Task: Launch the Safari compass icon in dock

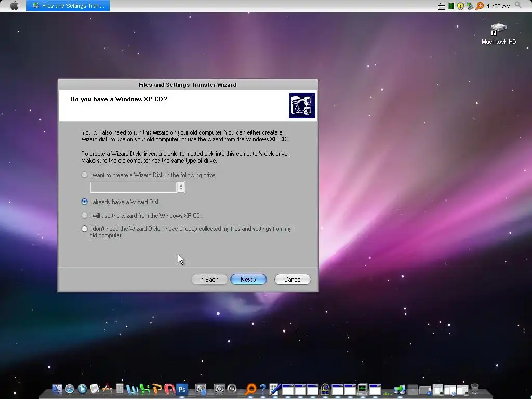Action: pyautogui.click(x=70, y=389)
